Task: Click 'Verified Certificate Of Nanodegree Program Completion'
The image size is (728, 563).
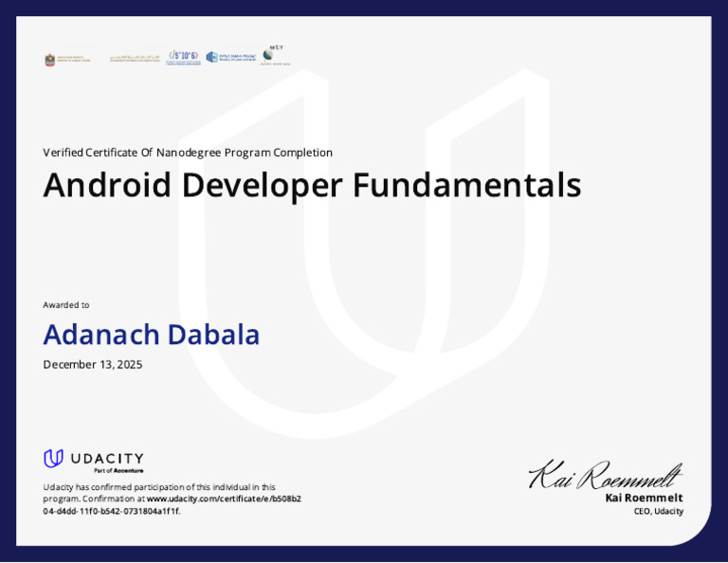Action: 188,153
